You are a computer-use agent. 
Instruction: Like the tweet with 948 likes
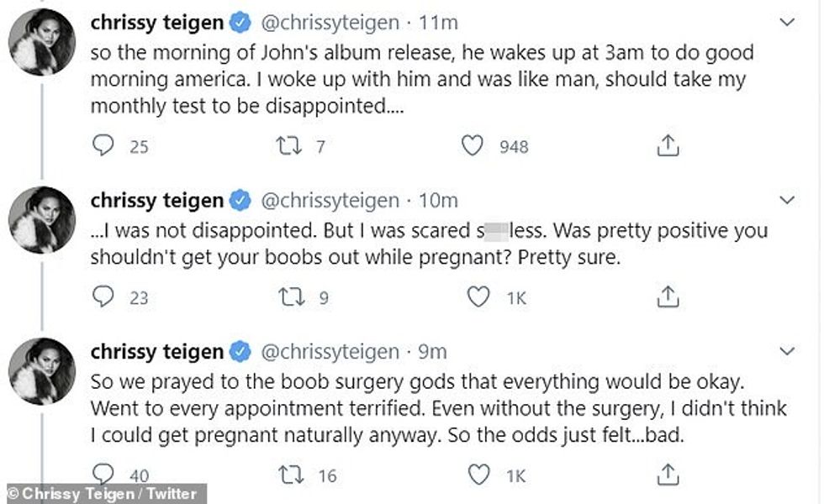click(x=473, y=146)
